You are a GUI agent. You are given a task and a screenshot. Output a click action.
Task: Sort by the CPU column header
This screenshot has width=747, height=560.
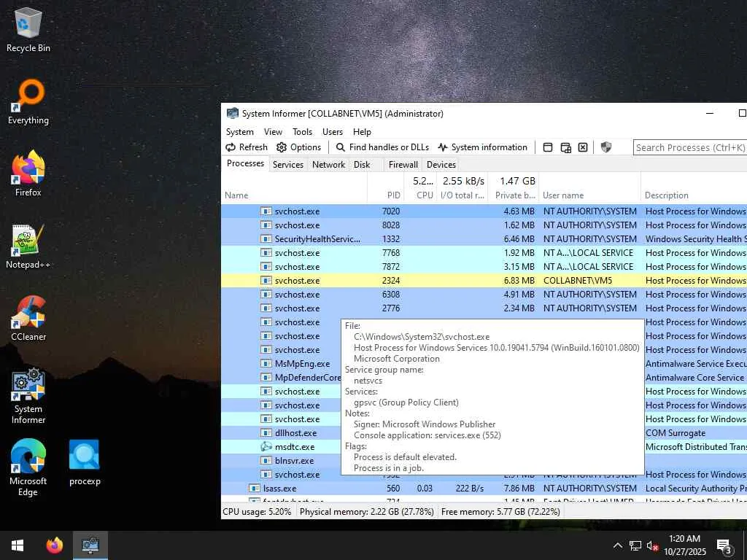point(421,188)
